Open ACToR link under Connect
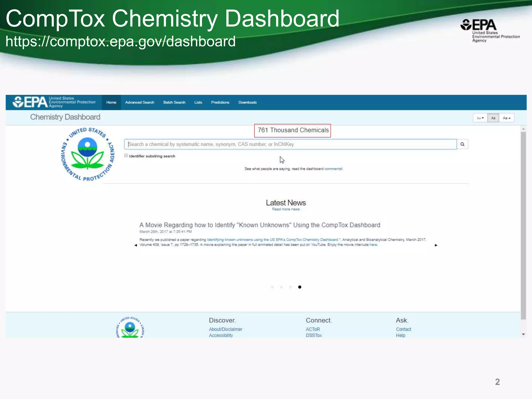The height and width of the screenshot is (399, 532). [x=313, y=329]
